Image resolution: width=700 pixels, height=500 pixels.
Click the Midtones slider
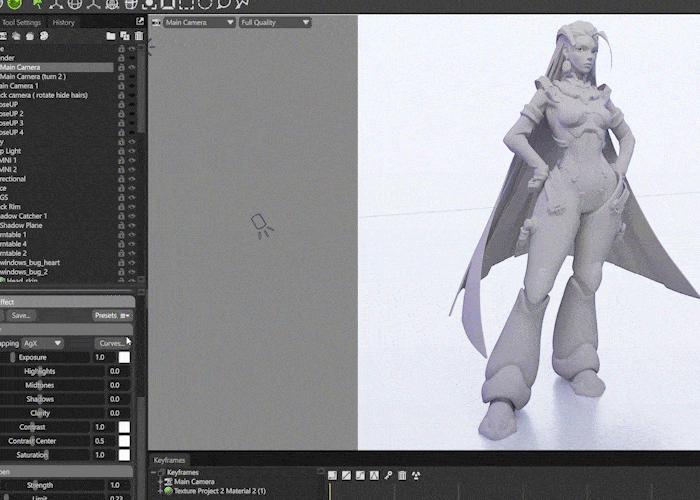pos(52,385)
